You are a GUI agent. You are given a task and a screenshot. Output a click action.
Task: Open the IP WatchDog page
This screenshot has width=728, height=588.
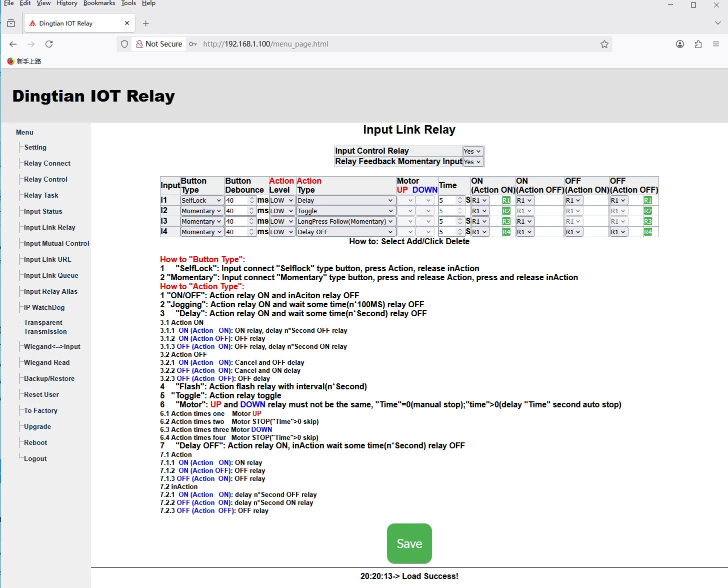tap(44, 307)
